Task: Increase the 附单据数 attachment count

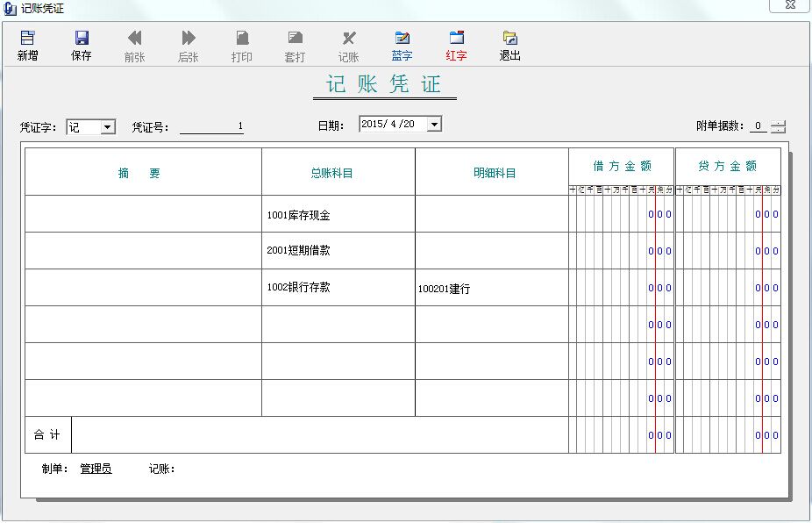Action: pos(777,121)
